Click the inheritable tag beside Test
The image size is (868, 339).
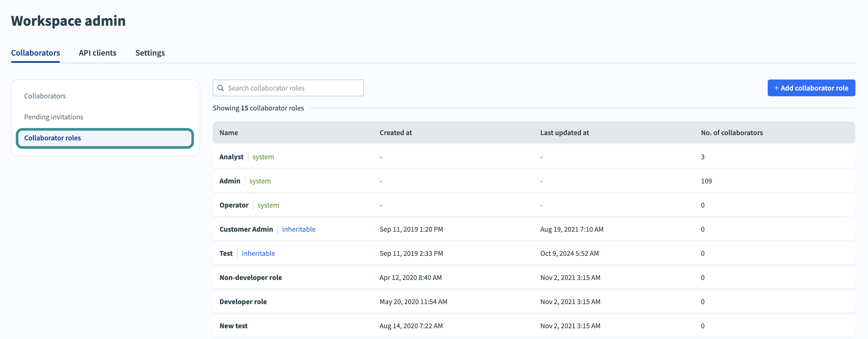click(258, 253)
